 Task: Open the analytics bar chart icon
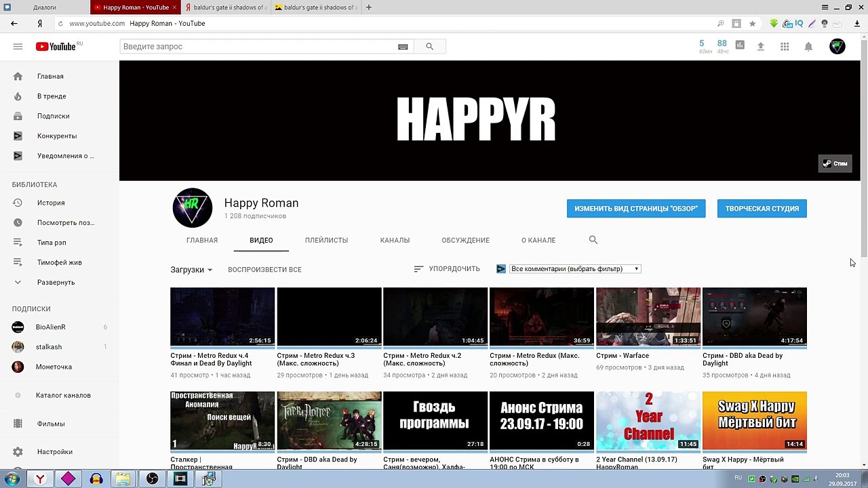(740, 45)
